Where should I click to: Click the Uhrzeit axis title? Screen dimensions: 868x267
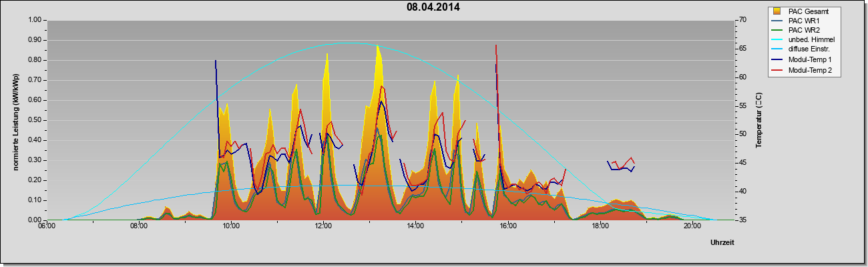point(722,243)
